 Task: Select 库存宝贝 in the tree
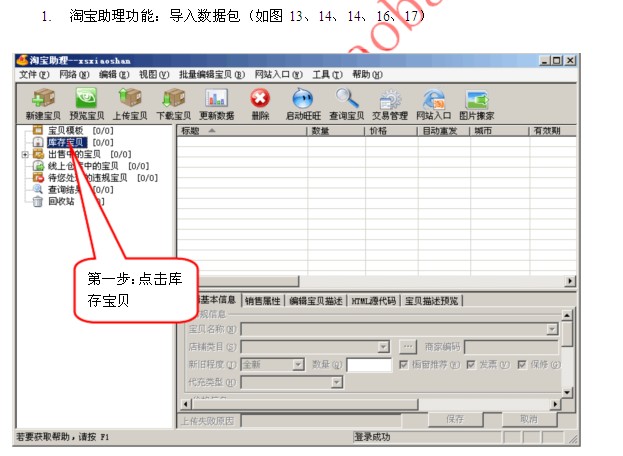pyautogui.click(x=66, y=143)
